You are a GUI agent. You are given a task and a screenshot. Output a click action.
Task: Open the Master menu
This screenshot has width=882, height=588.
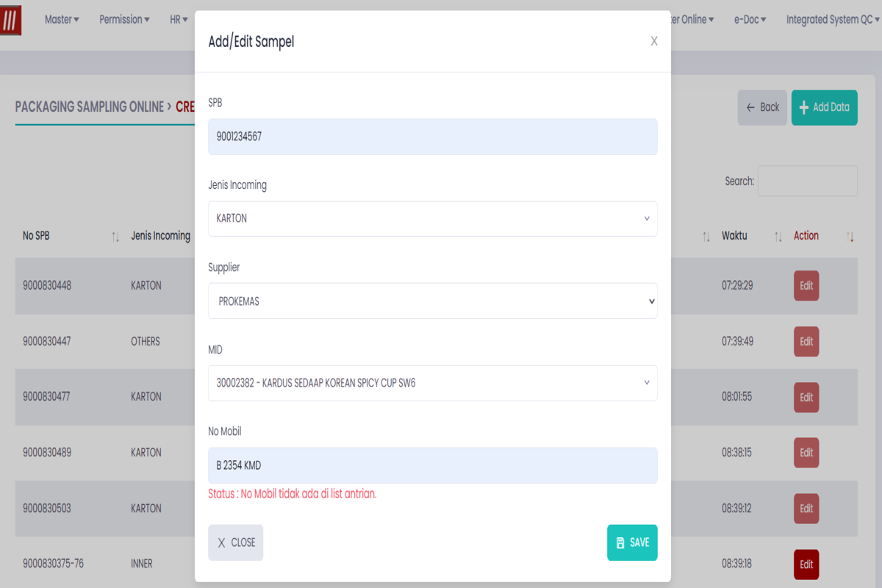coord(62,20)
